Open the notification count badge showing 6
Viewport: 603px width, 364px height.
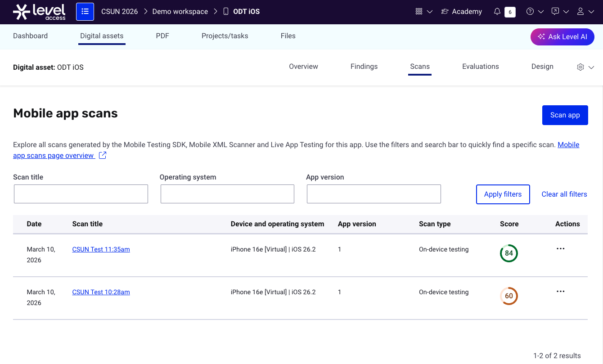tap(510, 12)
